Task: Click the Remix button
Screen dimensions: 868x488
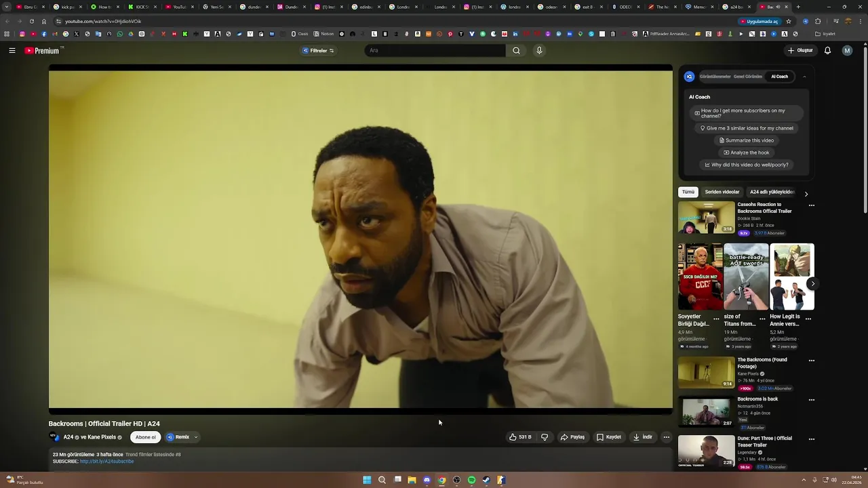Action: (178, 437)
